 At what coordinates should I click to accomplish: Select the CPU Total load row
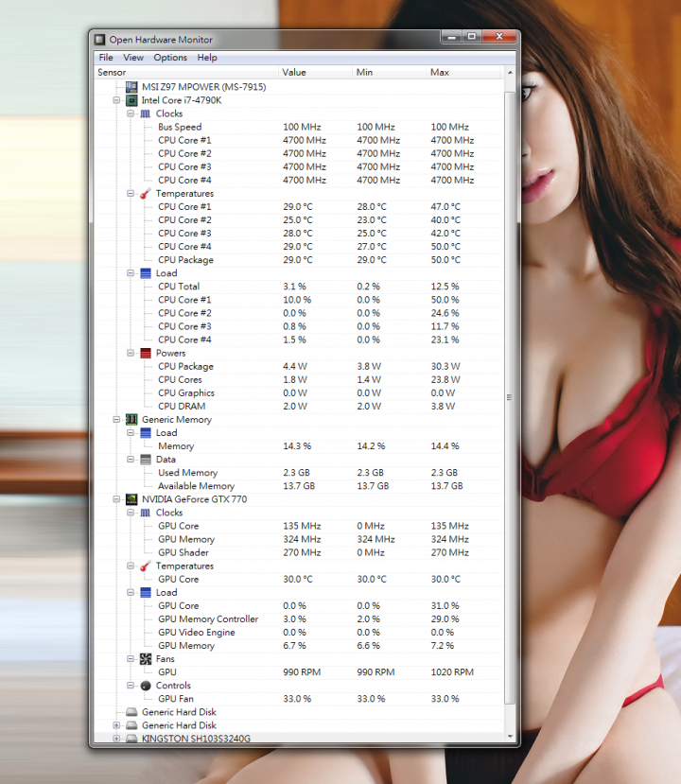point(299,287)
